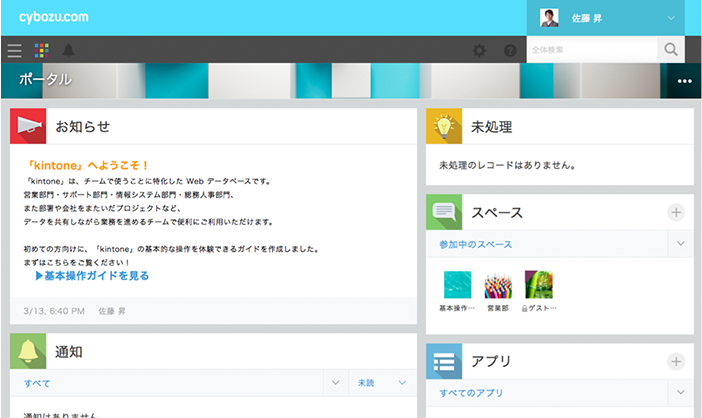Click the help question mark icon

pyautogui.click(x=510, y=50)
